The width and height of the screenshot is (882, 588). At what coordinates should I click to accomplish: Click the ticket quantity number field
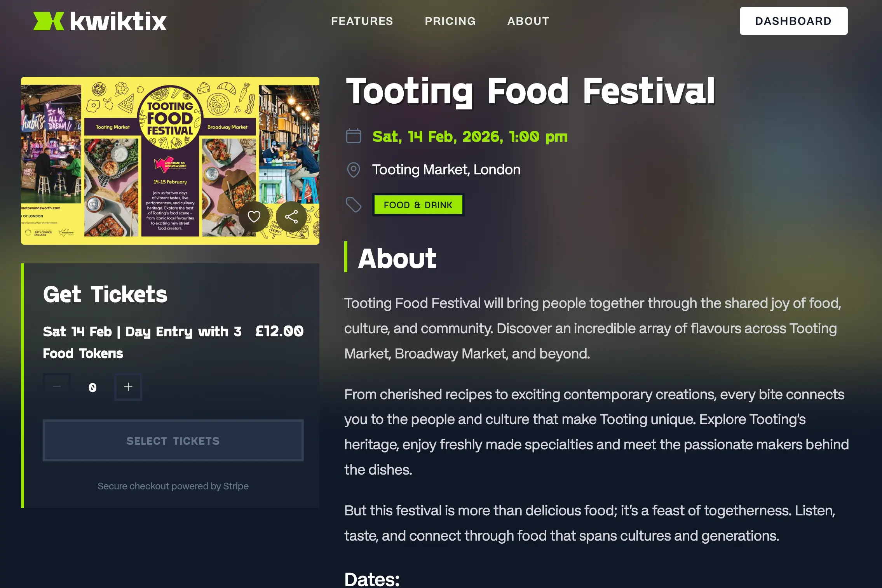(x=92, y=387)
